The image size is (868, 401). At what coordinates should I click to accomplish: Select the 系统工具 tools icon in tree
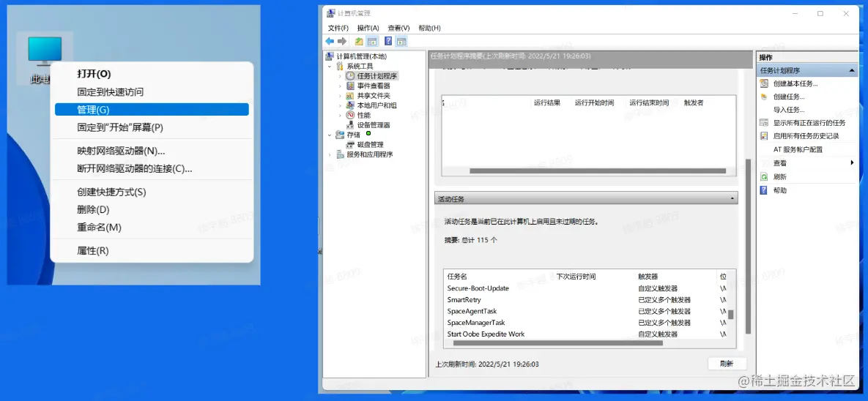point(340,67)
